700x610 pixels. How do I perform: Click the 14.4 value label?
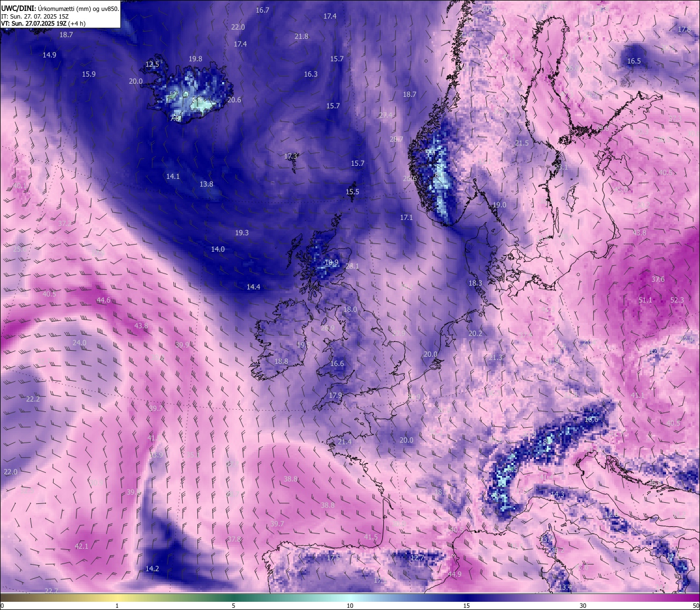point(253,287)
